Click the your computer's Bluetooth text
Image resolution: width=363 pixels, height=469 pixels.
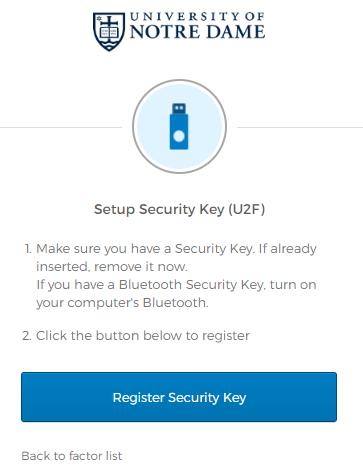click(x=122, y=303)
